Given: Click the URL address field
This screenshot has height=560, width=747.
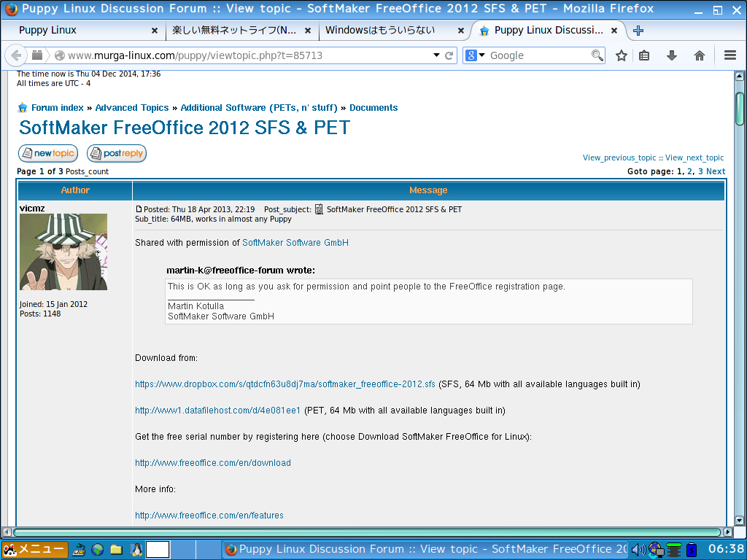Looking at the screenshot, I should tap(248, 55).
